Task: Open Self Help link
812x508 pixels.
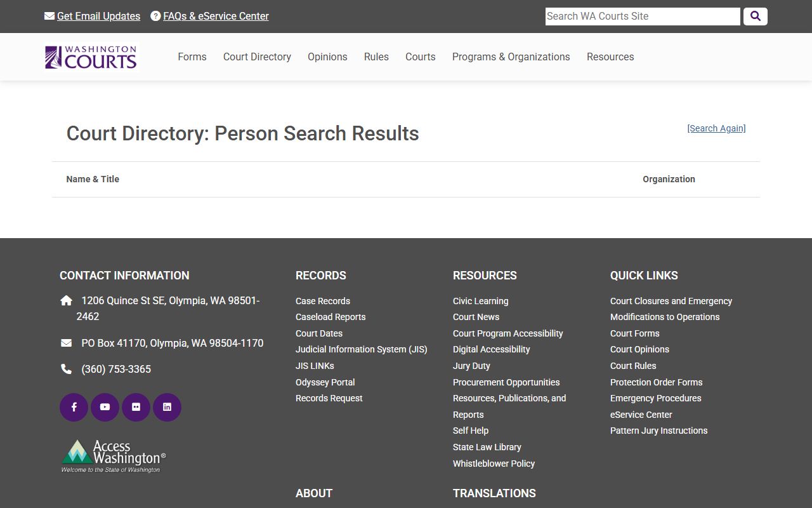Action: point(471,431)
